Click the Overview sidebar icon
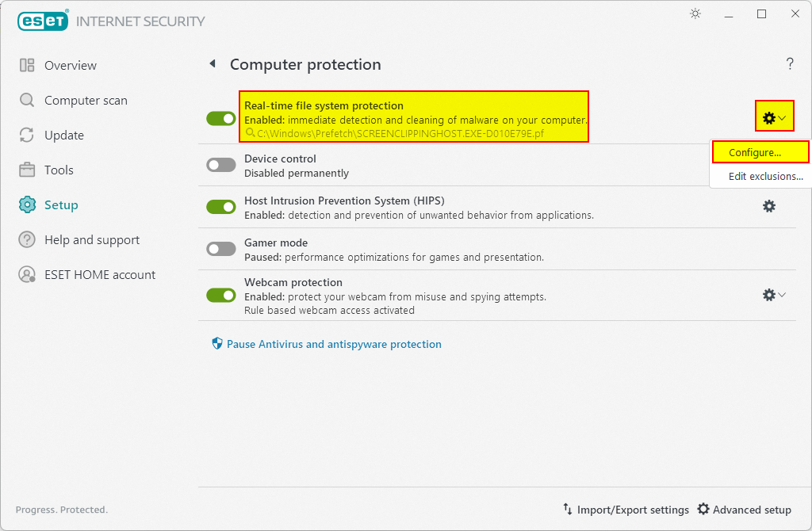The width and height of the screenshot is (812, 531). tap(27, 66)
